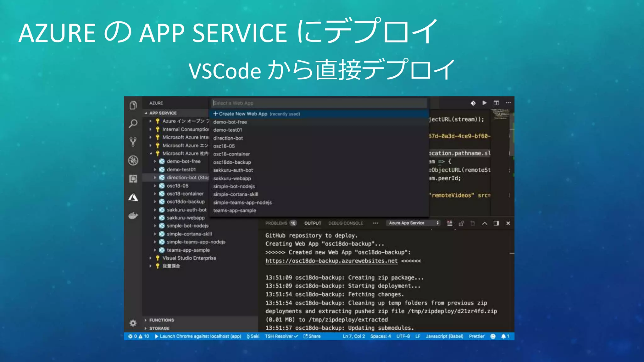
Task: Split the editor with the split icon
Action: pyautogui.click(x=496, y=103)
